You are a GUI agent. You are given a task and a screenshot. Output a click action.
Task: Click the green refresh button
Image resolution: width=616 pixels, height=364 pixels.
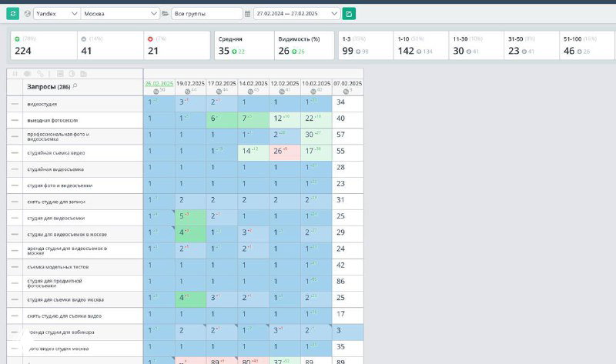12,14
